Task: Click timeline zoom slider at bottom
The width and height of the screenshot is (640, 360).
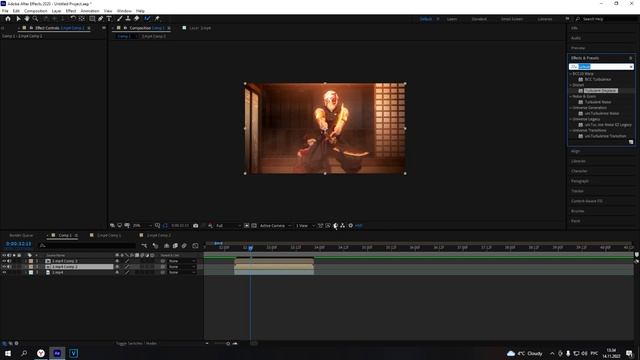Action: point(228,344)
